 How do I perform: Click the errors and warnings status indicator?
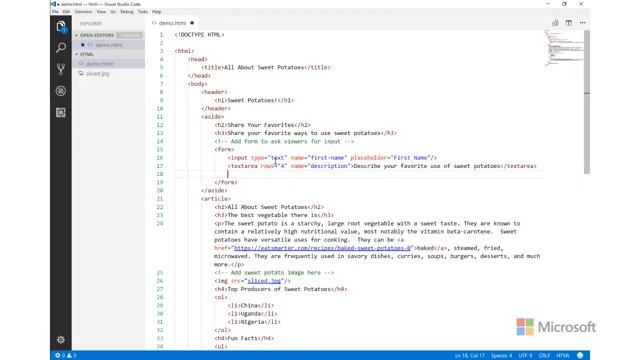[x=66, y=356]
